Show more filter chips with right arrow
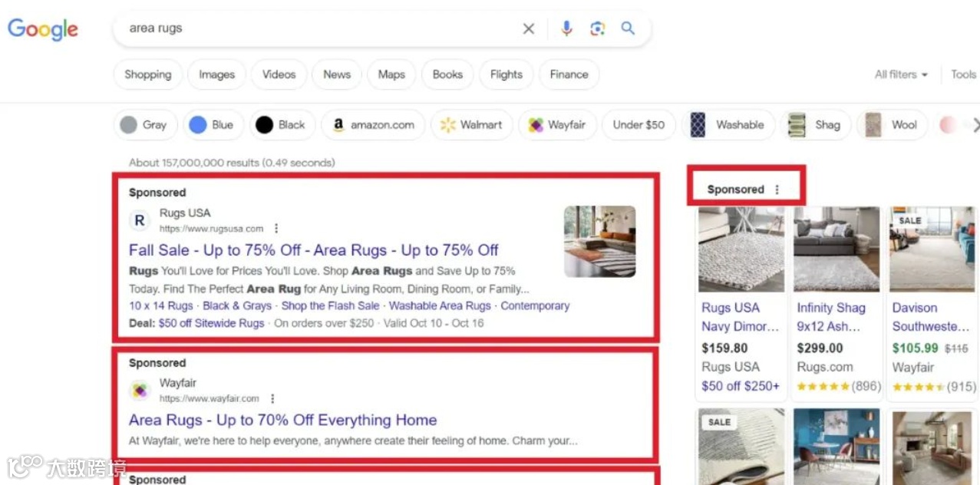This screenshot has width=980, height=485. 975,125
